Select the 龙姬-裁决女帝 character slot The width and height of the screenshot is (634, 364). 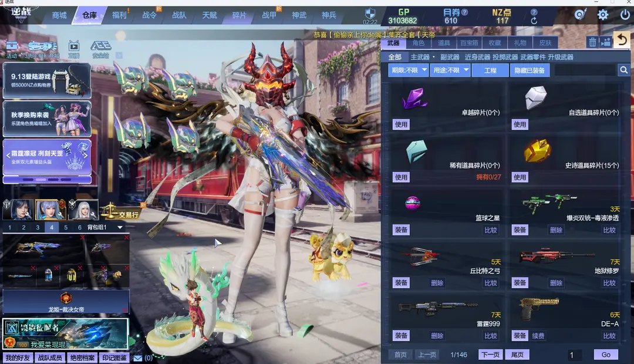click(x=66, y=302)
